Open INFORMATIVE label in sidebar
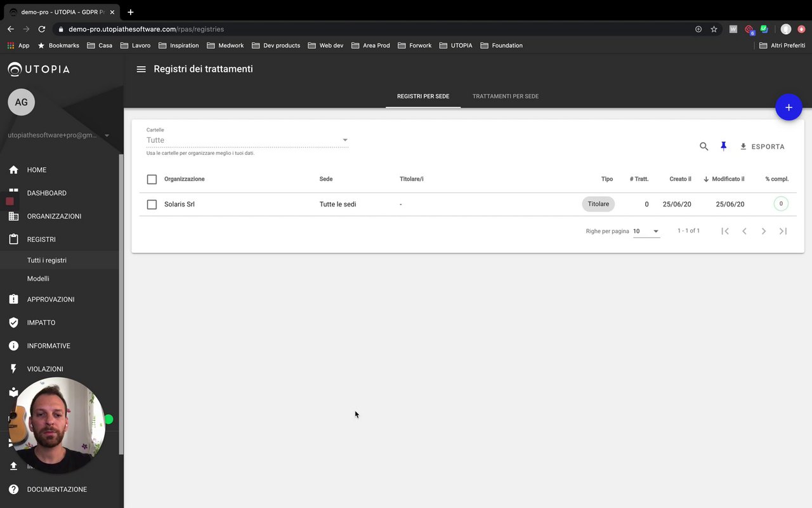 [49, 346]
